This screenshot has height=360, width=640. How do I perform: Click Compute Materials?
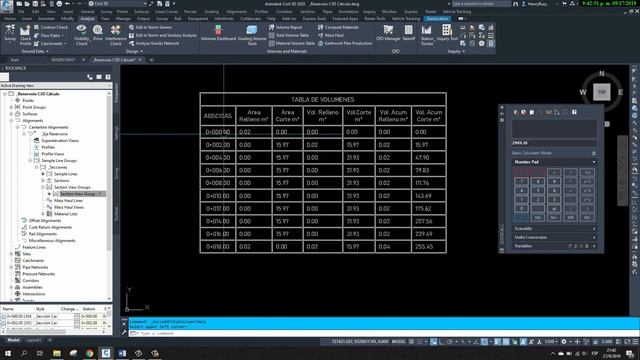point(338,27)
